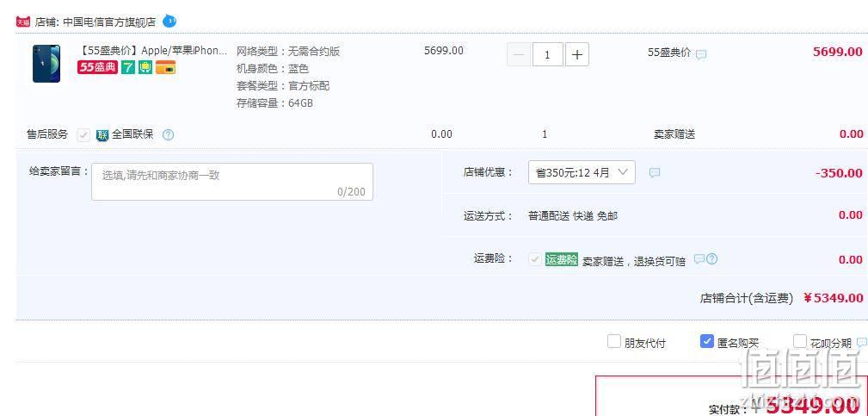The width and height of the screenshot is (868, 416).
Task: Click the help icon beside 全国联保
Action: pos(169,134)
